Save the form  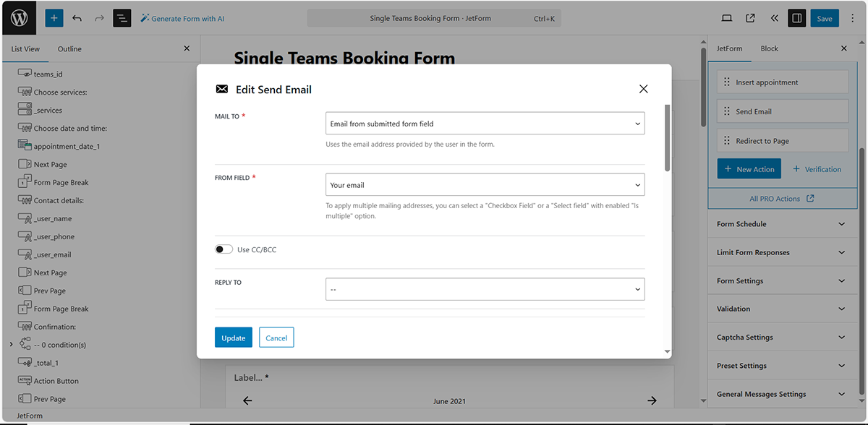pyautogui.click(x=825, y=18)
